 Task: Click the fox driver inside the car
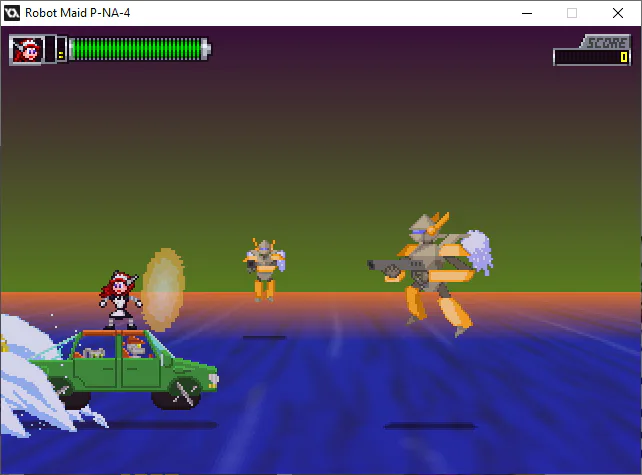135,347
